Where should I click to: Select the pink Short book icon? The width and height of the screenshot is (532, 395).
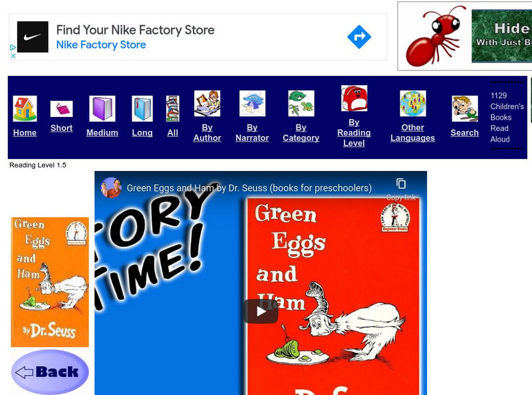pos(61,109)
